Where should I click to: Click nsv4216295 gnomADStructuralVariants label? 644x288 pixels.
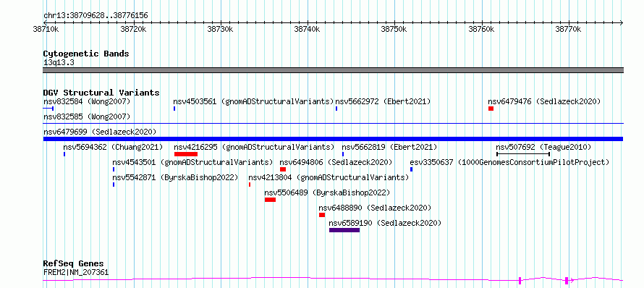pyautogui.click(x=254, y=147)
